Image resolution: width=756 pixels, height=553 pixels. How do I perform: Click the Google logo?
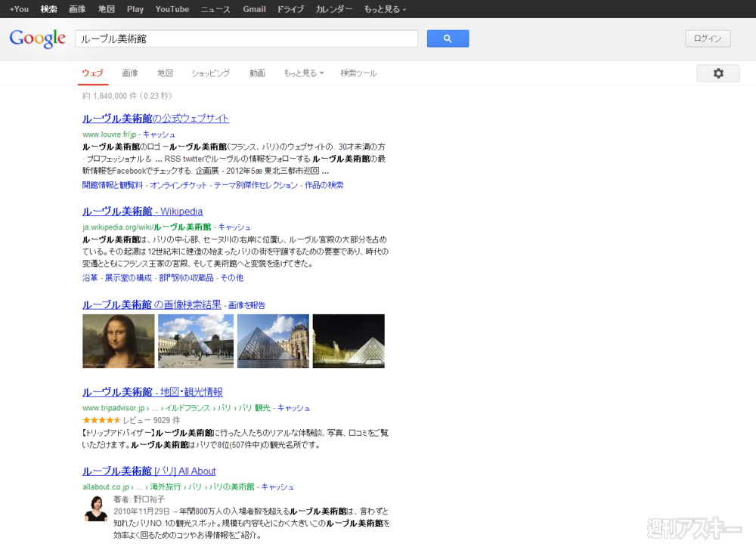point(38,39)
